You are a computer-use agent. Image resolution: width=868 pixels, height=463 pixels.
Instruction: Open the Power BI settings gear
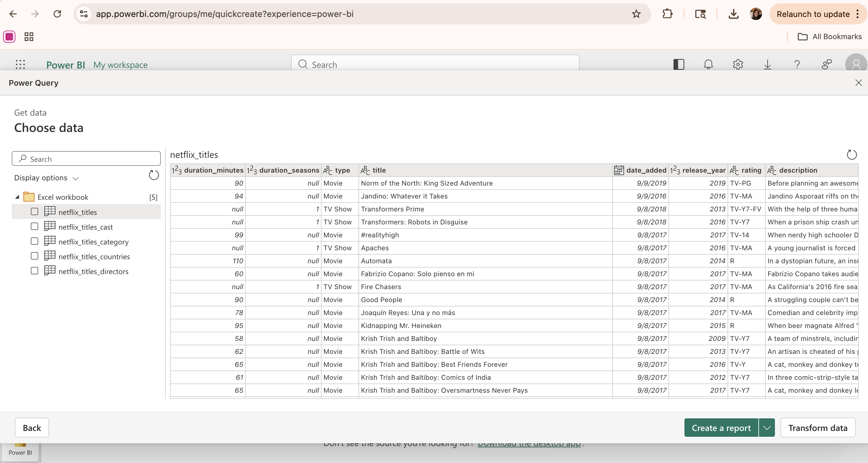click(738, 64)
